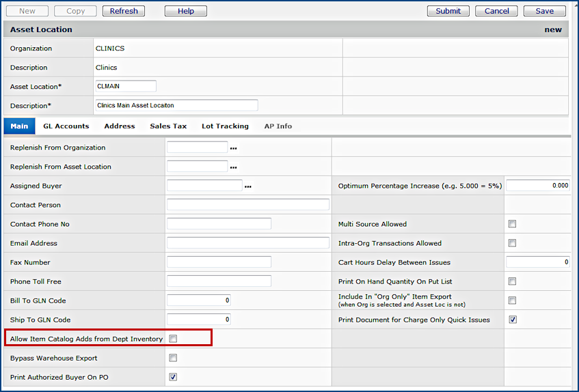Enable Multi Source Allowed checkbox
The height and width of the screenshot is (392, 579).
point(512,224)
